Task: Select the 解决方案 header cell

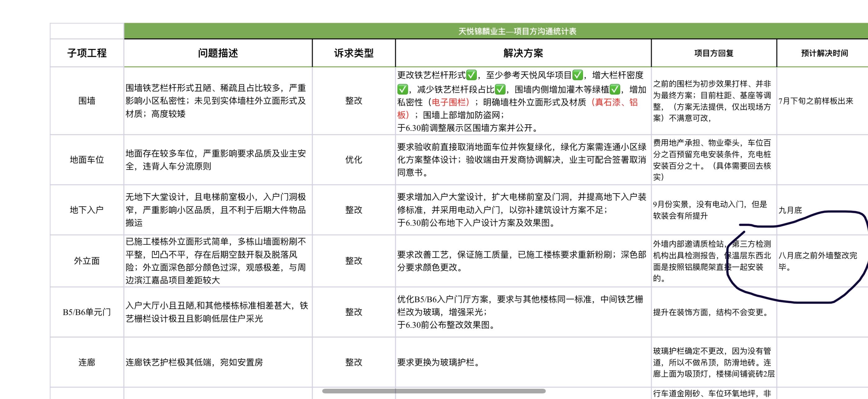Action: [523, 53]
